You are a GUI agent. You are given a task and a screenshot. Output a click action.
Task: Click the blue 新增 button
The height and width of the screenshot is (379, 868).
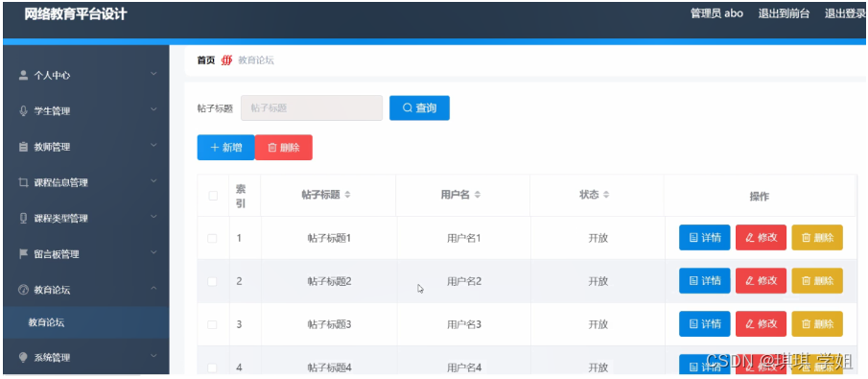[x=225, y=148]
